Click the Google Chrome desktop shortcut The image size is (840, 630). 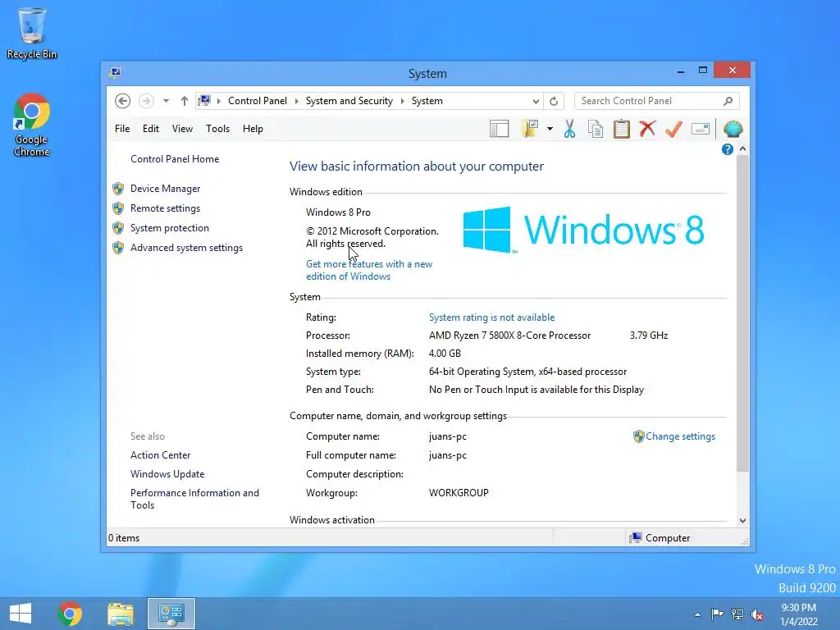tap(32, 125)
